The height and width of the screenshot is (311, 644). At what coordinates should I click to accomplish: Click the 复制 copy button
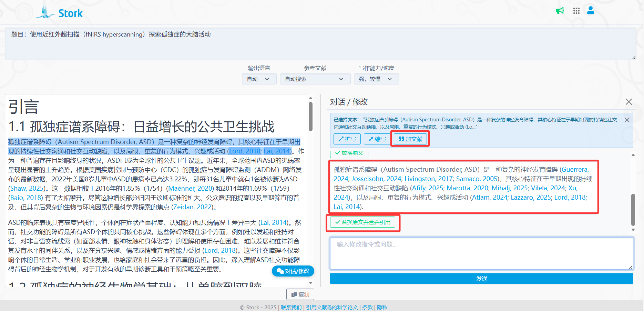300,294
